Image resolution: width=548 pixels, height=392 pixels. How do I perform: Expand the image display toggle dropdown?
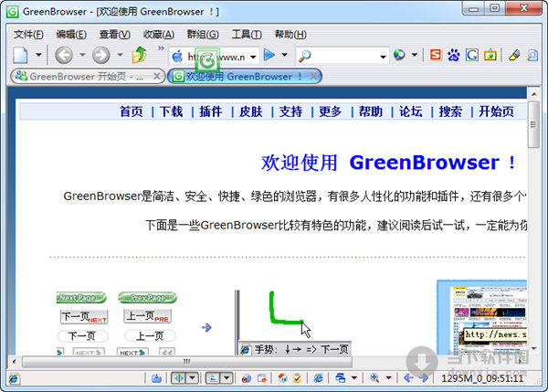point(227,378)
